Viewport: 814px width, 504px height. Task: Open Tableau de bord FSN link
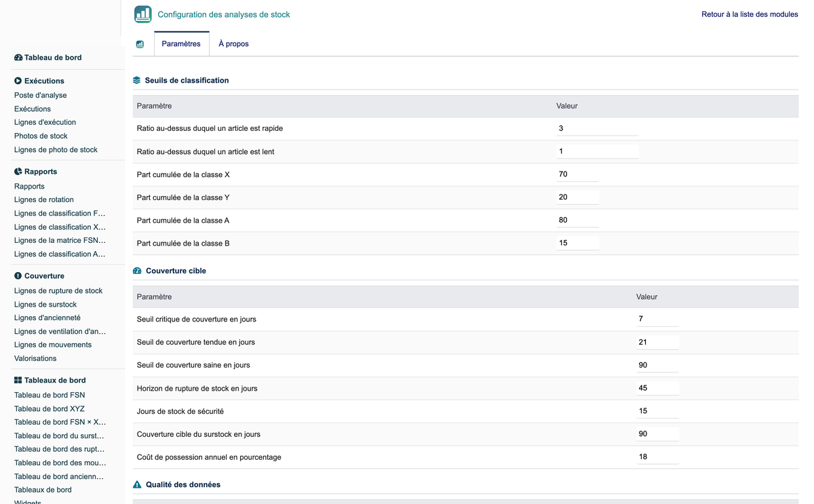pos(50,395)
